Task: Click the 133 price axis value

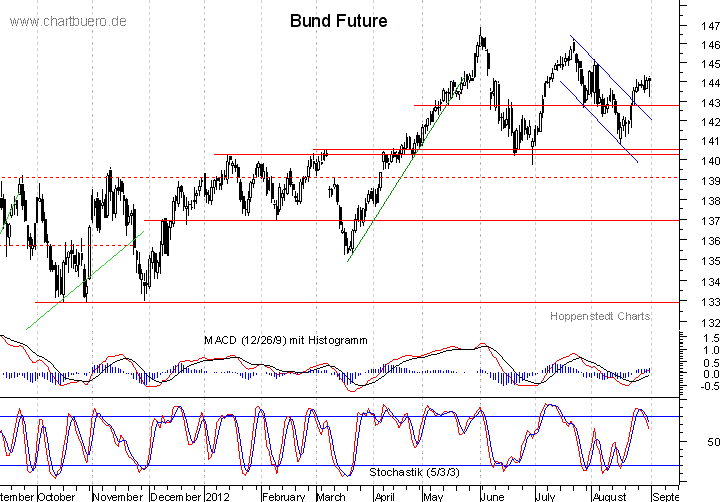Action: pos(710,302)
